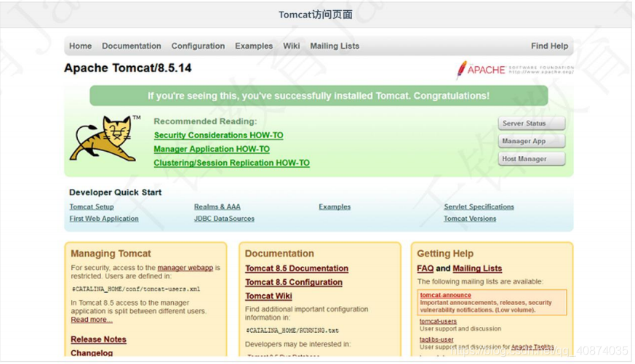Open Mailing Lists in the navigation bar

335,46
